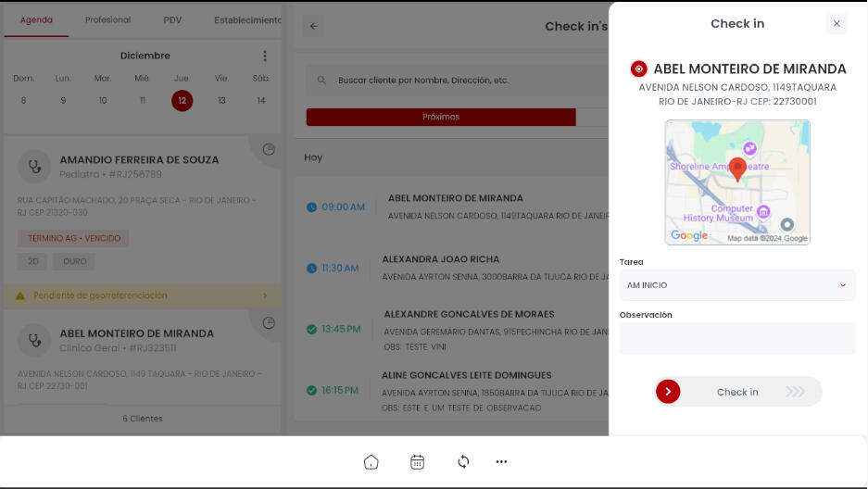Open the Diciembre calendar three-dot menu

point(265,56)
